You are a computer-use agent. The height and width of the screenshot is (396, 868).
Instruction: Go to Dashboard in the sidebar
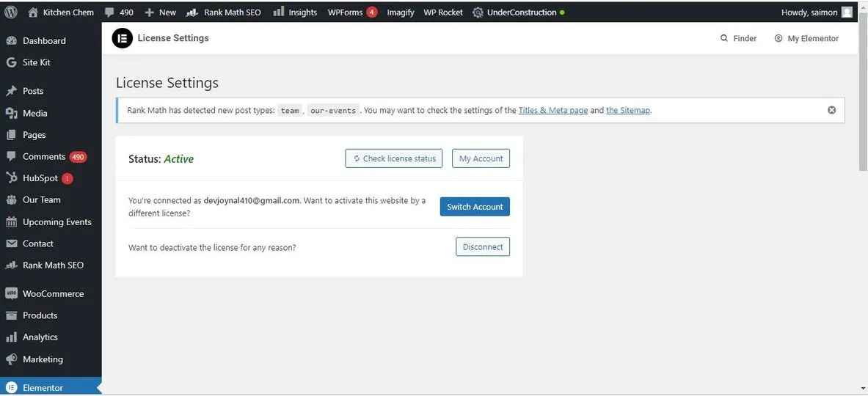click(44, 41)
